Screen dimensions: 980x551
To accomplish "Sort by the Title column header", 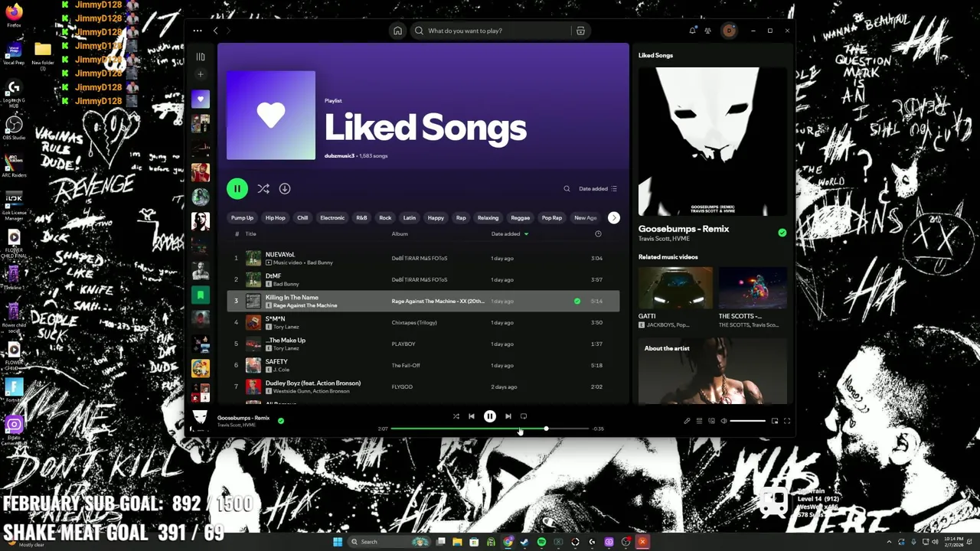I will (x=250, y=234).
